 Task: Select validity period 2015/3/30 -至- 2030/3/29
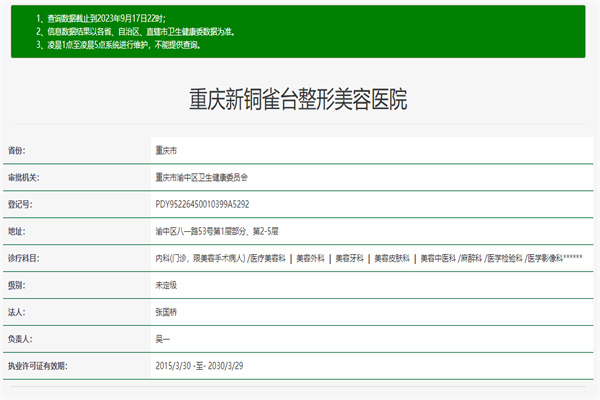(x=199, y=366)
